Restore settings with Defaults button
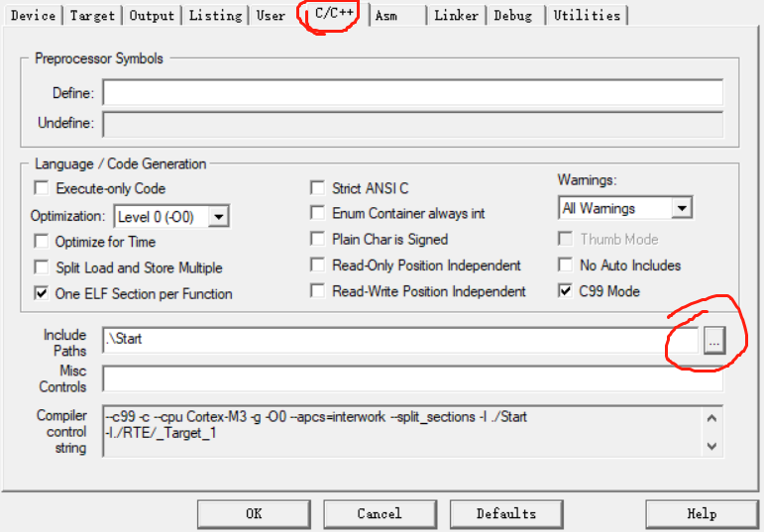The image size is (764, 532). [x=506, y=513]
